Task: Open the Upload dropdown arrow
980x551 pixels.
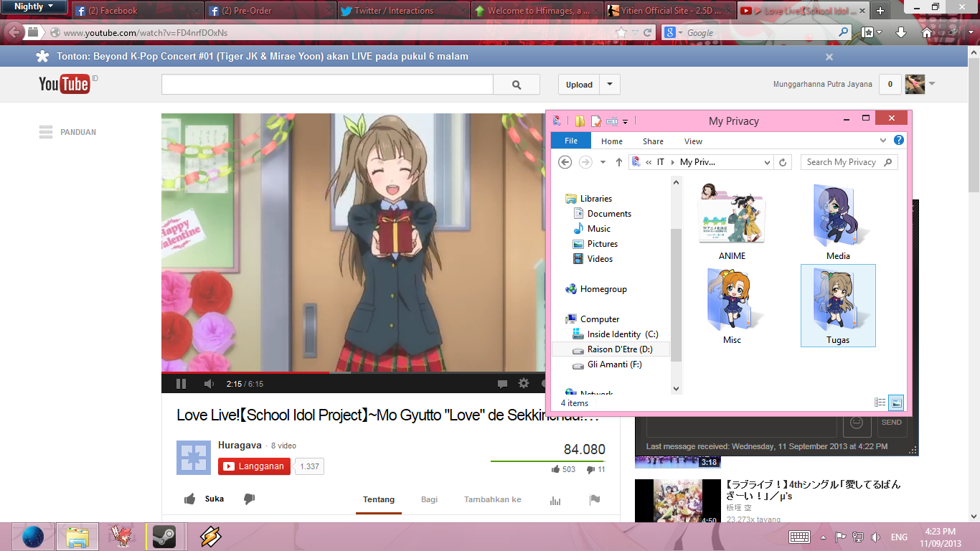Action: [610, 85]
